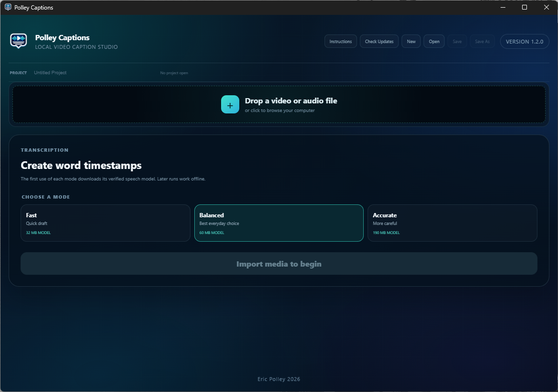Click the teal plus import icon
This screenshot has height=392, width=558.
click(230, 105)
